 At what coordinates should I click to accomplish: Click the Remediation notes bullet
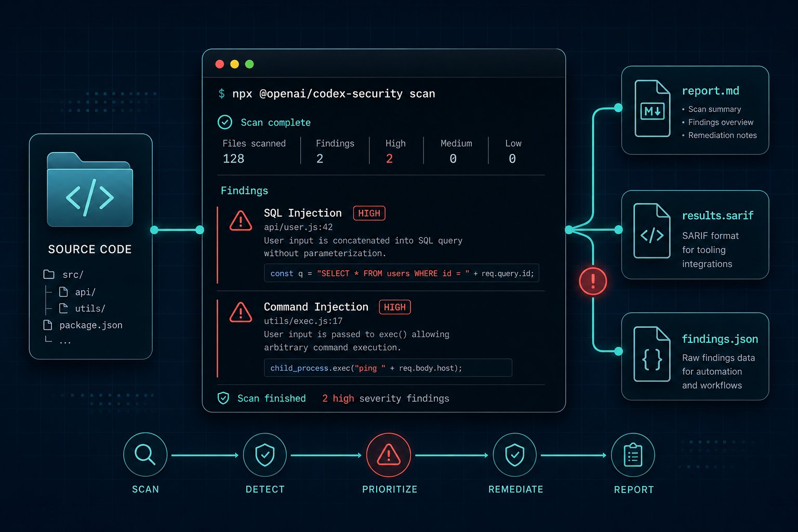tap(722, 135)
